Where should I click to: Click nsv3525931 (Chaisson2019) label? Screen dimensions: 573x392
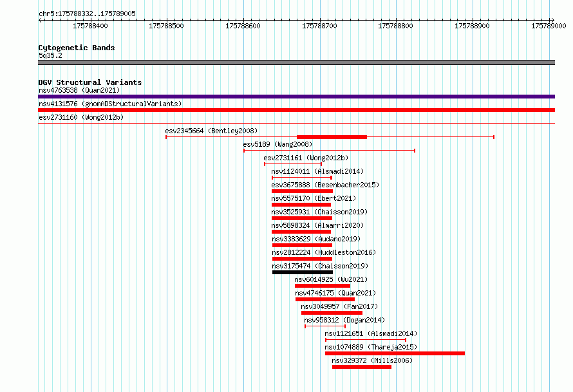tap(319, 212)
